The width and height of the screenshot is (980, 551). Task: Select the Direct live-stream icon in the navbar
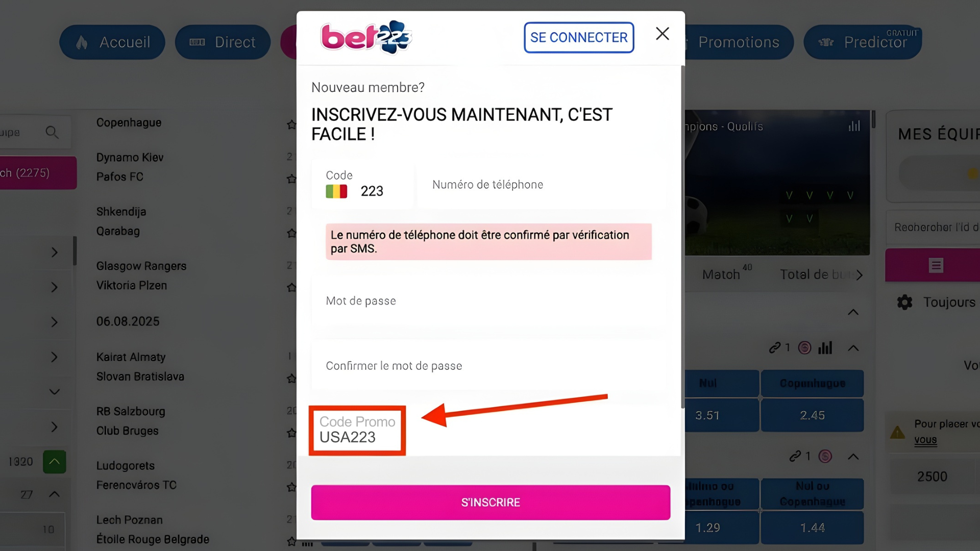point(198,42)
